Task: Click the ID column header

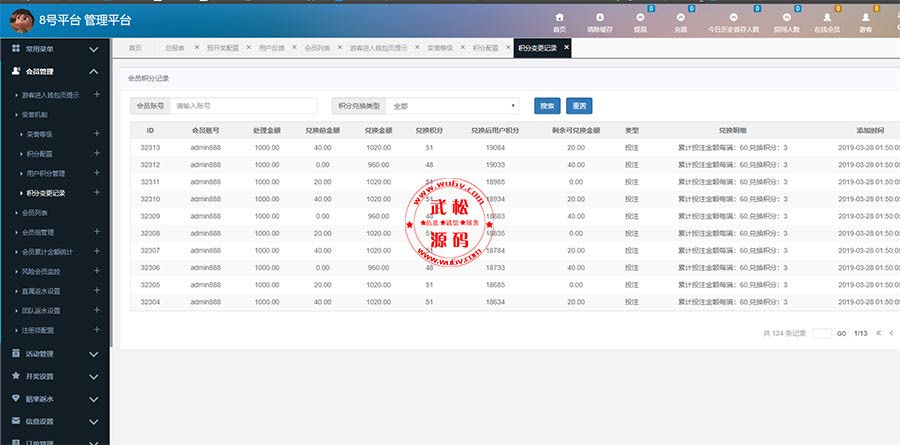Action: [150, 131]
